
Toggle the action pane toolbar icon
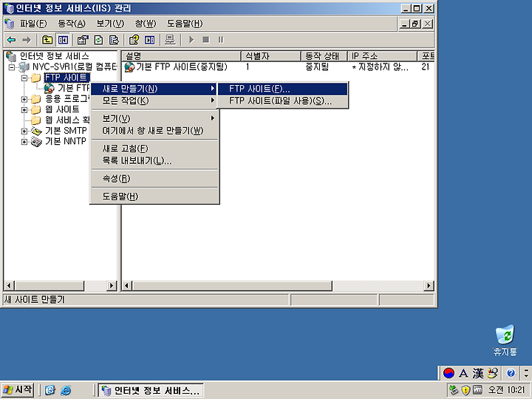point(149,40)
